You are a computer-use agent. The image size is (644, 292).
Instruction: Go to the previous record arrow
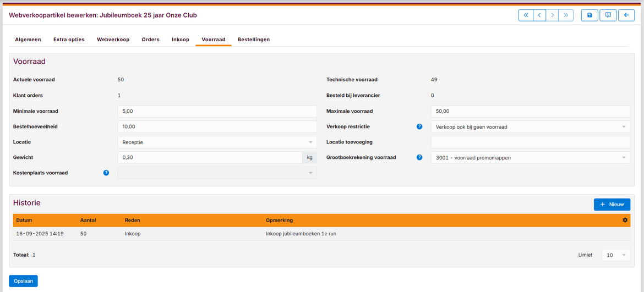click(539, 15)
